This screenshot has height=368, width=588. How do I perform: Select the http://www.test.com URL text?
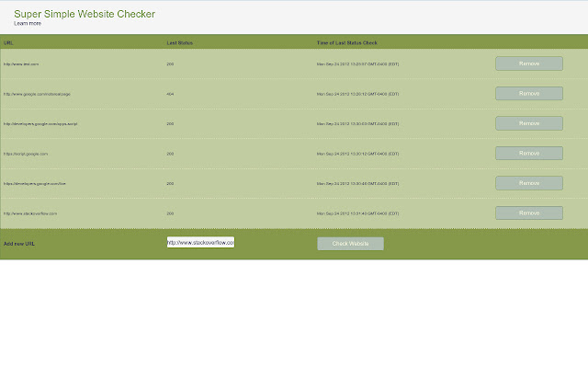[21, 64]
